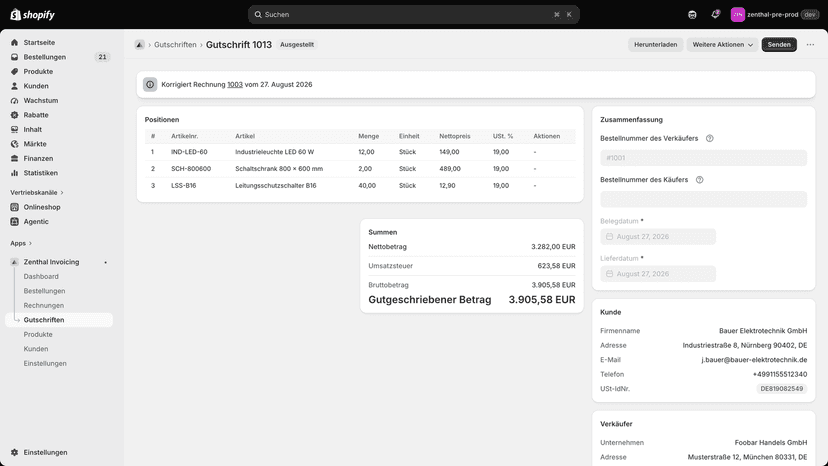Go to Gutschriften breadcrumb

tap(175, 45)
